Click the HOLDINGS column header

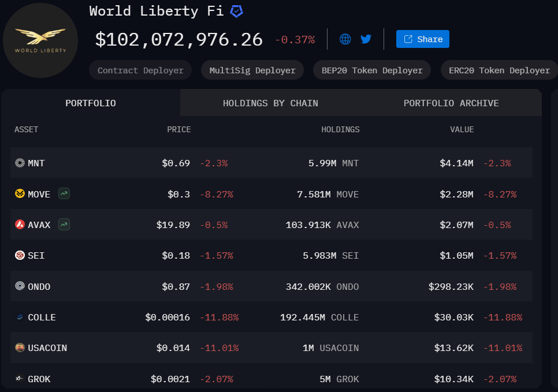(x=340, y=129)
